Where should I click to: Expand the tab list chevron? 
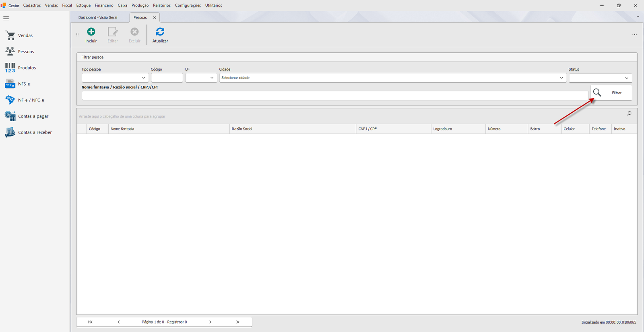(x=638, y=16)
